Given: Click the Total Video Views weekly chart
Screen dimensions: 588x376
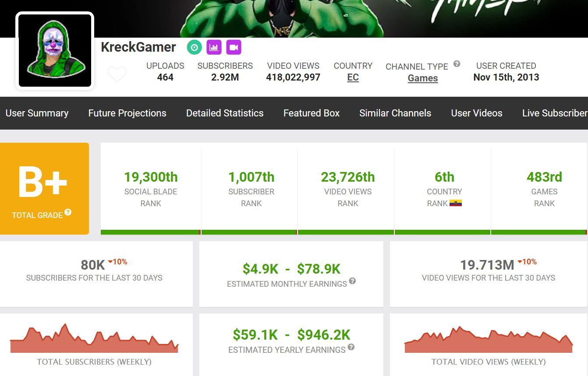Looking at the screenshot, I should point(489,339).
